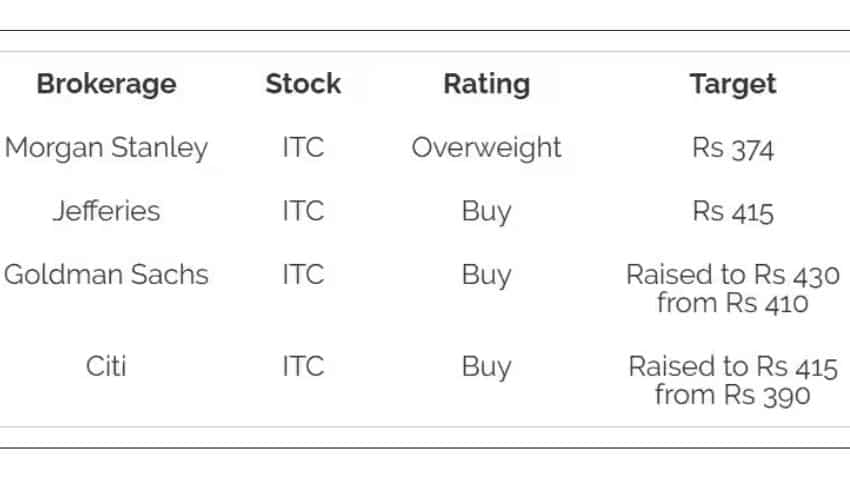Image resolution: width=850 pixels, height=478 pixels.
Task: Select the Goldman Sachs brokerage cell
Action: (106, 274)
